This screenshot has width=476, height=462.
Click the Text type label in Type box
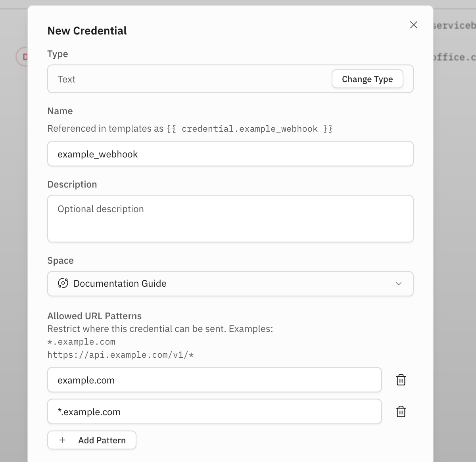66,79
